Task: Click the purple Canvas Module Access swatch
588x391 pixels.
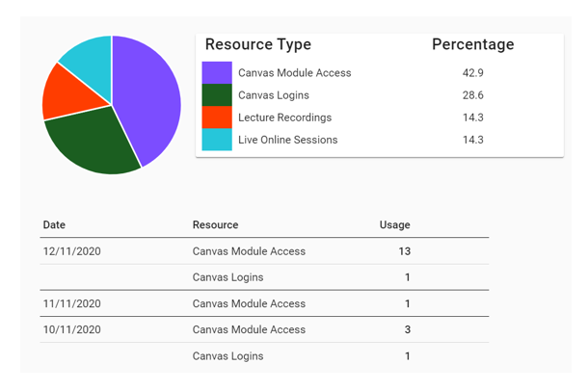Action: coord(217,73)
